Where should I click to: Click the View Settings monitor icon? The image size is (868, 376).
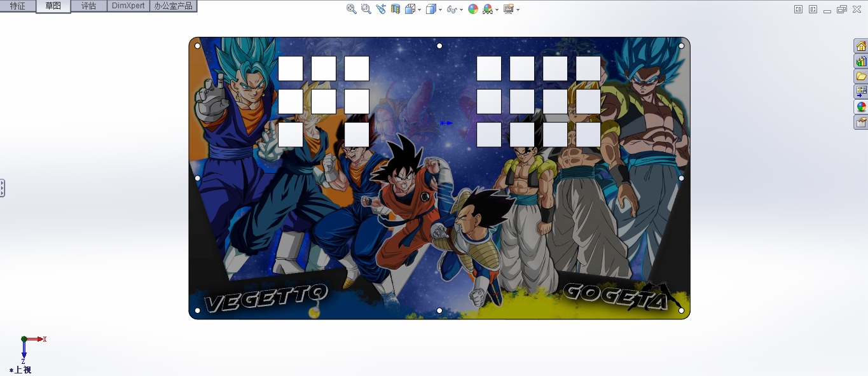[508, 9]
